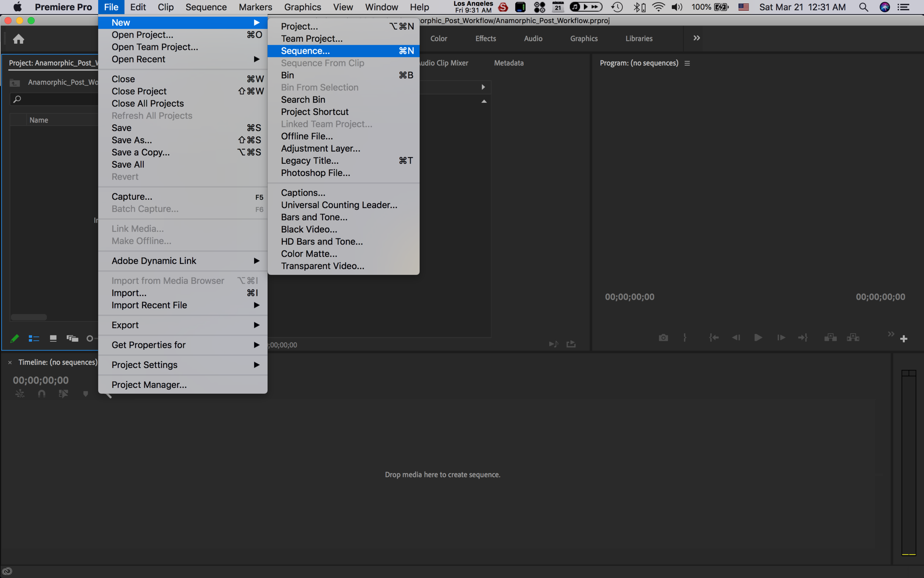The width and height of the screenshot is (924, 578).
Task: Play in the Program monitor
Action: tap(758, 338)
